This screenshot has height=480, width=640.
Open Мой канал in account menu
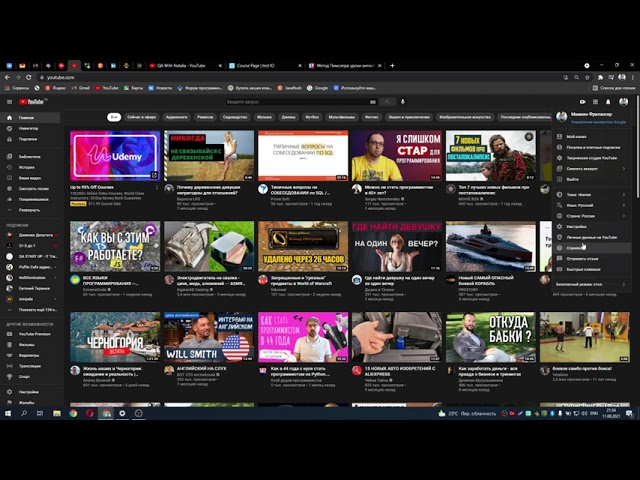pos(591,137)
